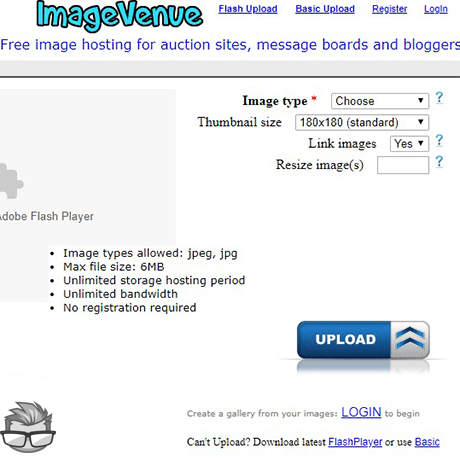Open the Basic Upload page
Image resolution: width=460 pixels, height=460 pixels.
(x=325, y=9)
